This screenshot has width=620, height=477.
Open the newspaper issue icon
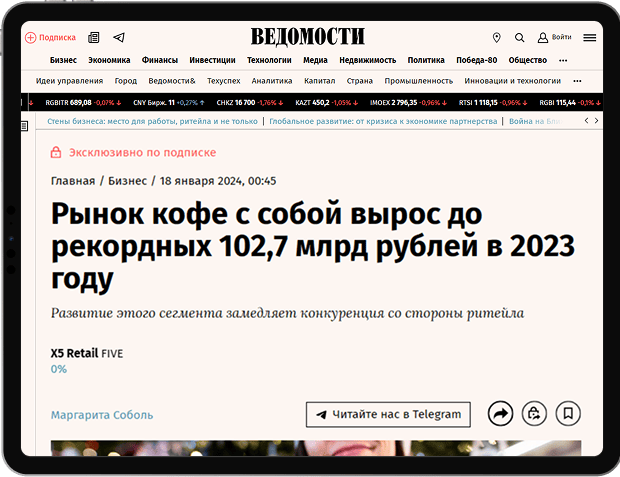pyautogui.click(x=94, y=38)
